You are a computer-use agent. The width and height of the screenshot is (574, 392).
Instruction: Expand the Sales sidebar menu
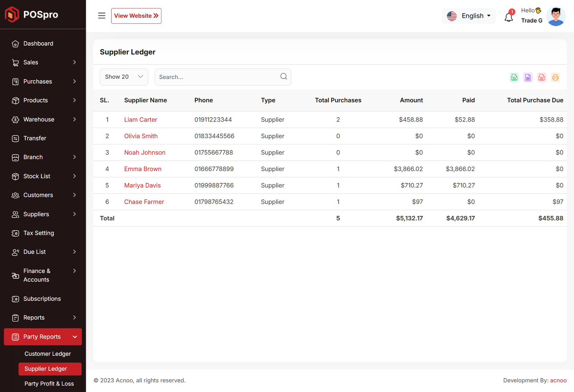tap(43, 62)
